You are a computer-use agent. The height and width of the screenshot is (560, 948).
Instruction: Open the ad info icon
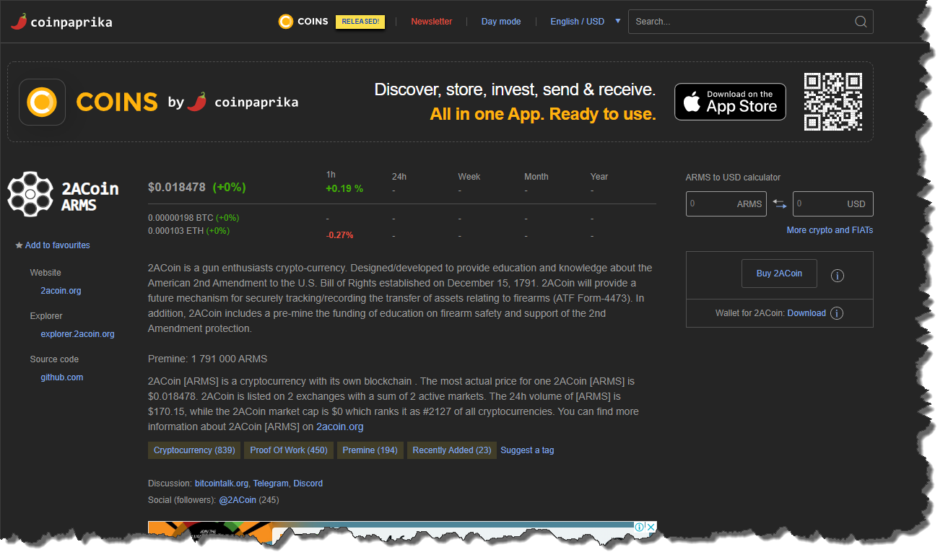pyautogui.click(x=639, y=528)
